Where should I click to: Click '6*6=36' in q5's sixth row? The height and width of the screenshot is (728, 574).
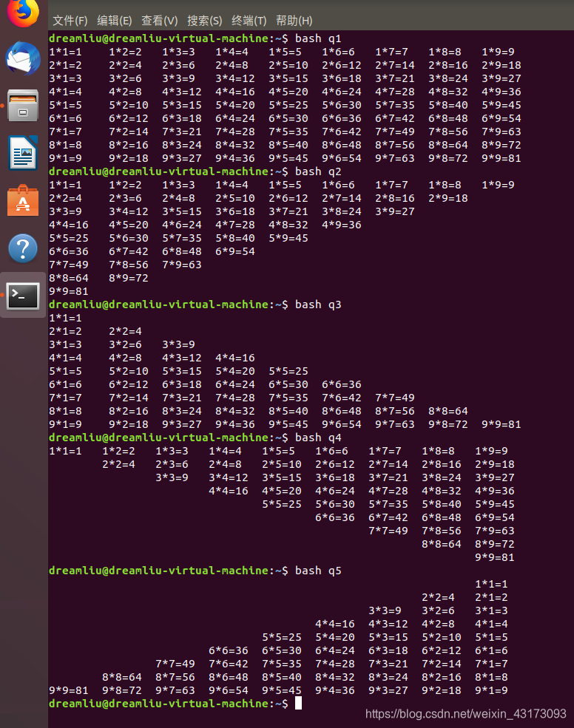click(x=229, y=650)
